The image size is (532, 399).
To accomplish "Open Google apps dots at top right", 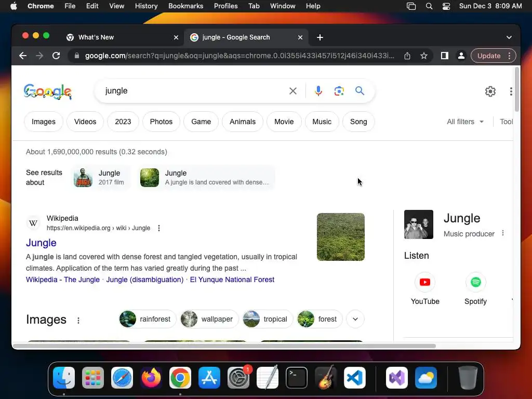I will [x=511, y=91].
